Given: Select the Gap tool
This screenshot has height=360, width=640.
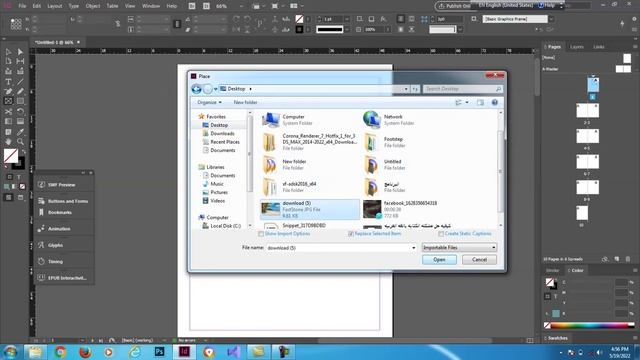Looking at the screenshot, I should (x=20, y=61).
